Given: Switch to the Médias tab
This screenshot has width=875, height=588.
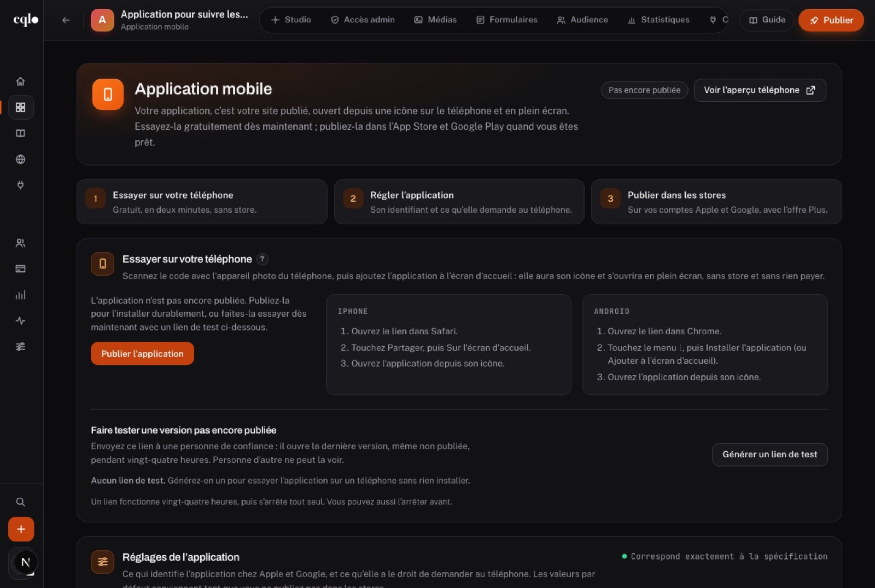Looking at the screenshot, I should (435, 20).
